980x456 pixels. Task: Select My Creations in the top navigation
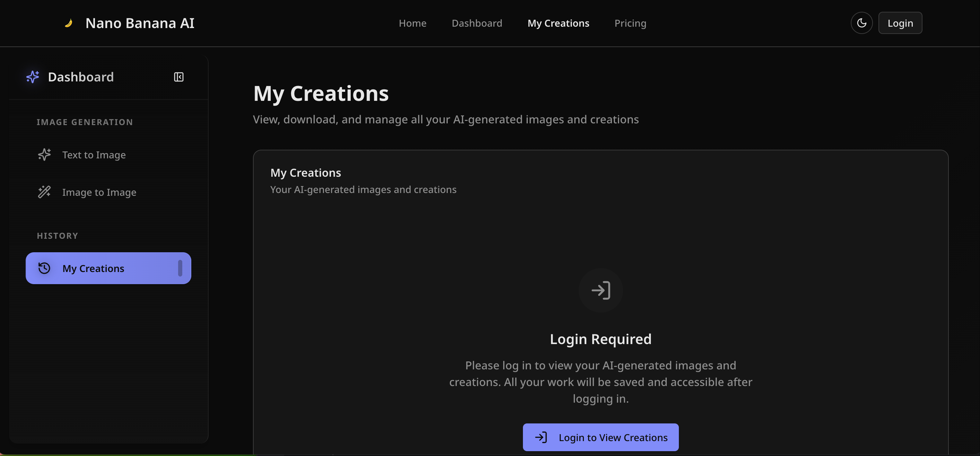[558, 23]
